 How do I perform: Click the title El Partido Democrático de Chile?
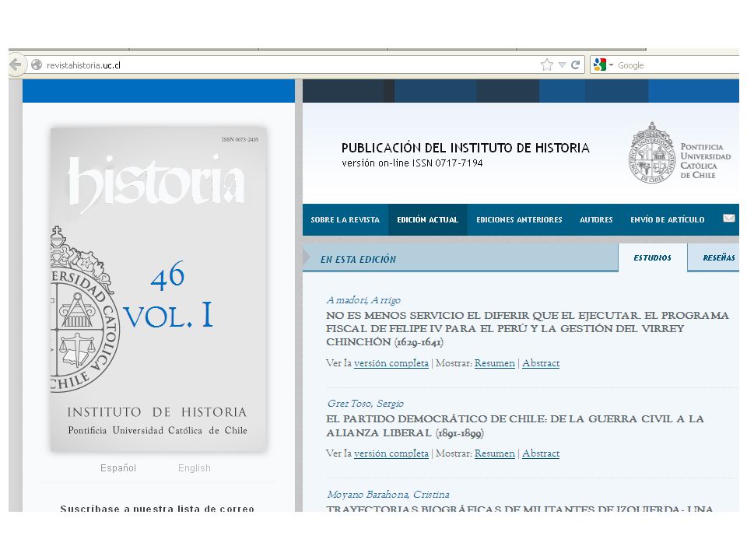(x=515, y=425)
